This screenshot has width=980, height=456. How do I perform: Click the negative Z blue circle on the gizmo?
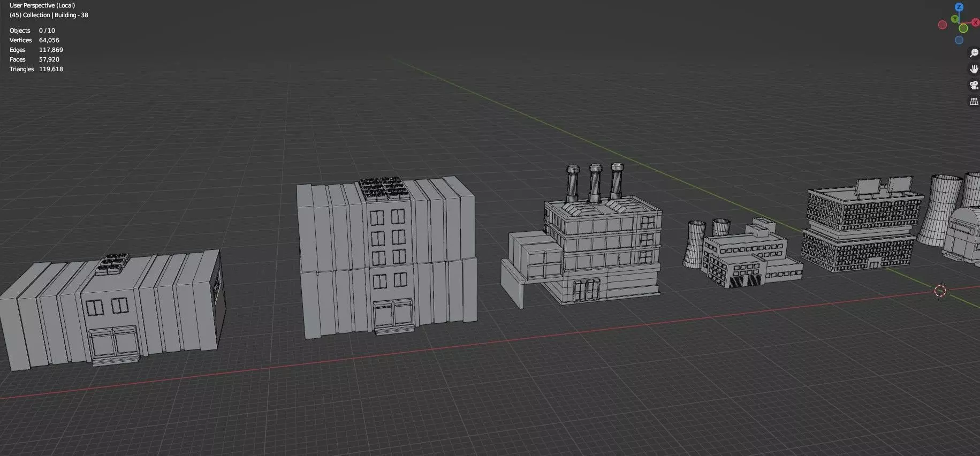[959, 40]
